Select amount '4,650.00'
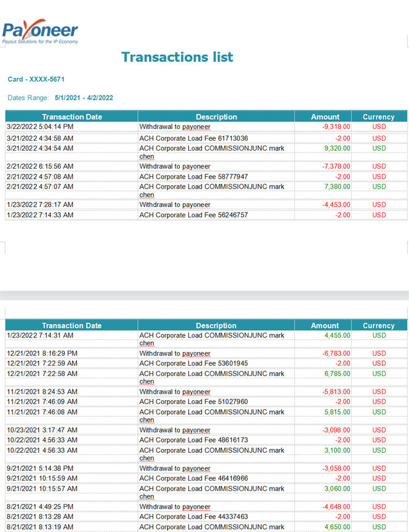The image size is (409, 532). click(337, 527)
